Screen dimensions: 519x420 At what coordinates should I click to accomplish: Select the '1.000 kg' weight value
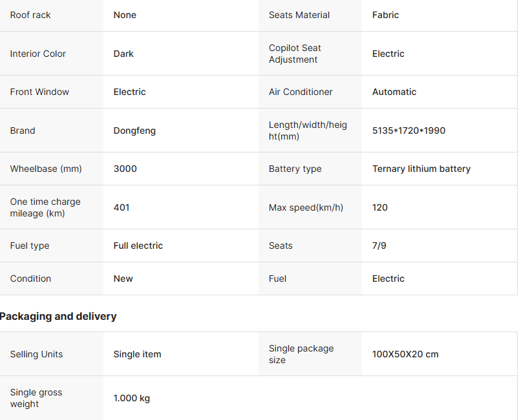click(132, 398)
